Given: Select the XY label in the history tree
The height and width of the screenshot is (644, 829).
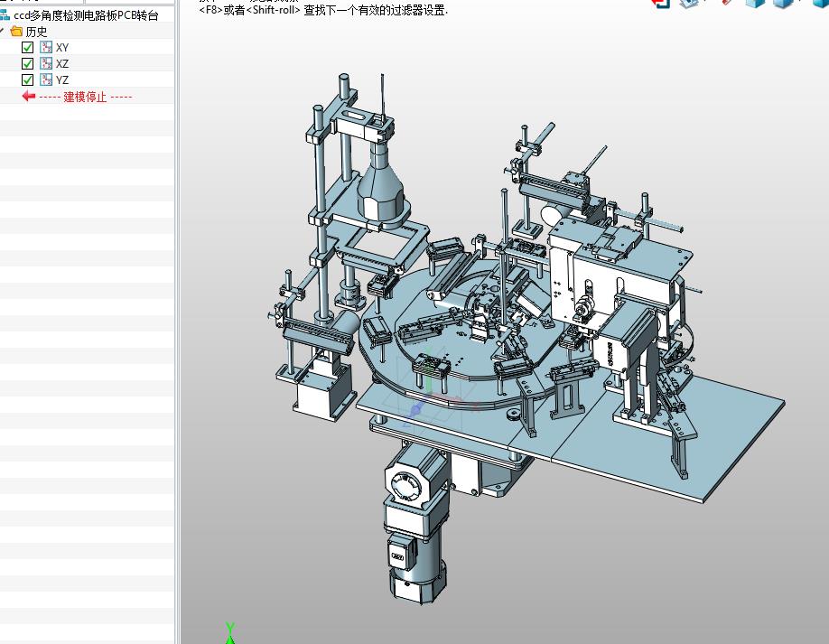Looking at the screenshot, I should pos(61,48).
